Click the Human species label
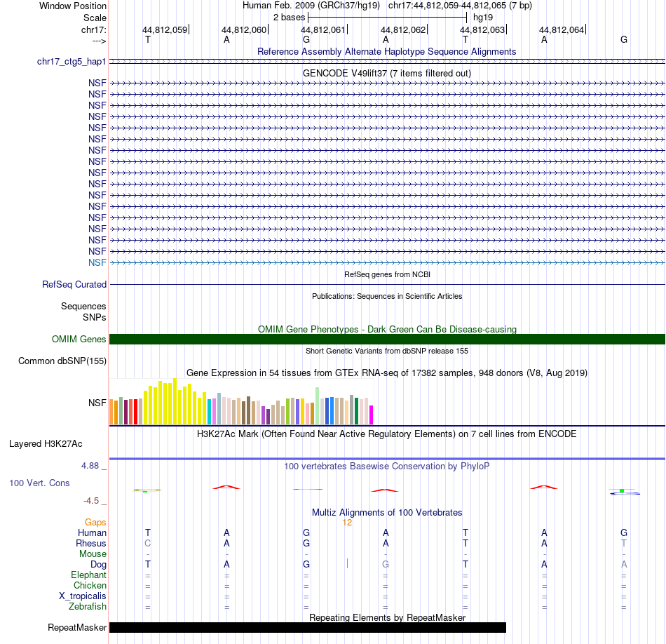The image size is (666, 644). point(92,533)
